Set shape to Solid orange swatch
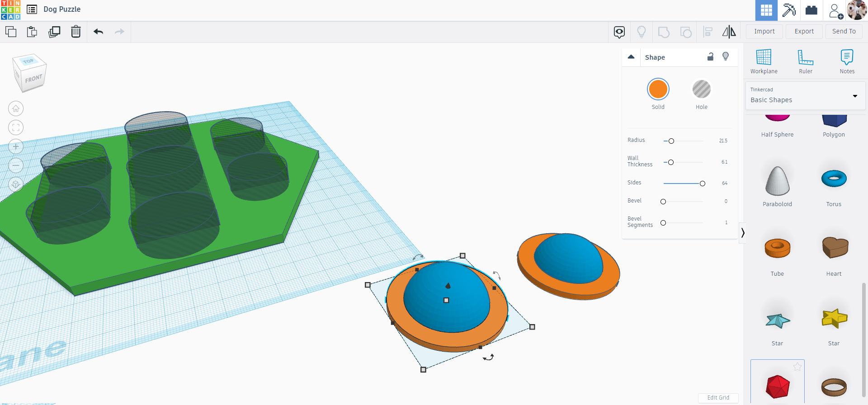The width and height of the screenshot is (868, 405). pos(658,89)
